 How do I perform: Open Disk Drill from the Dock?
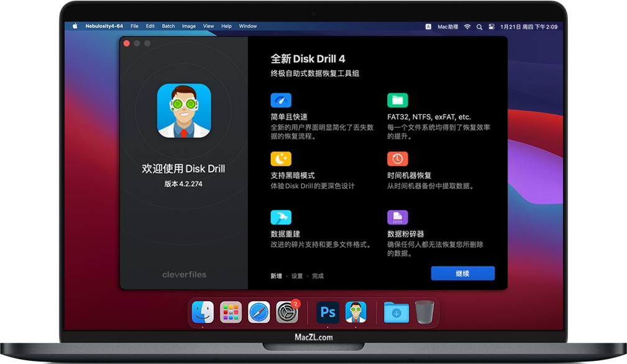tap(356, 312)
